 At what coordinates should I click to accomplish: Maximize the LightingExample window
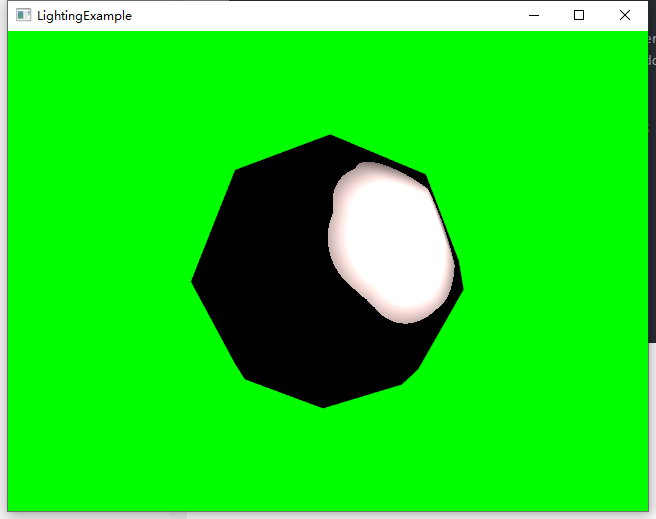(x=579, y=15)
